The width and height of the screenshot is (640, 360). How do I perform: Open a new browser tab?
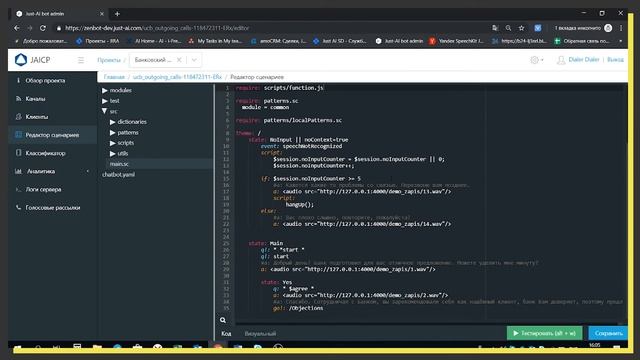(117, 14)
